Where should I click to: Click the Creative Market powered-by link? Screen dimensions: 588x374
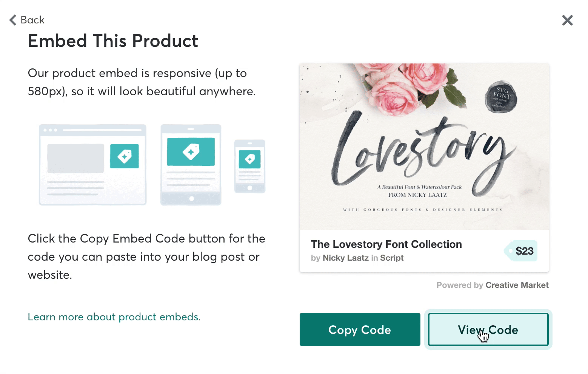[517, 285]
